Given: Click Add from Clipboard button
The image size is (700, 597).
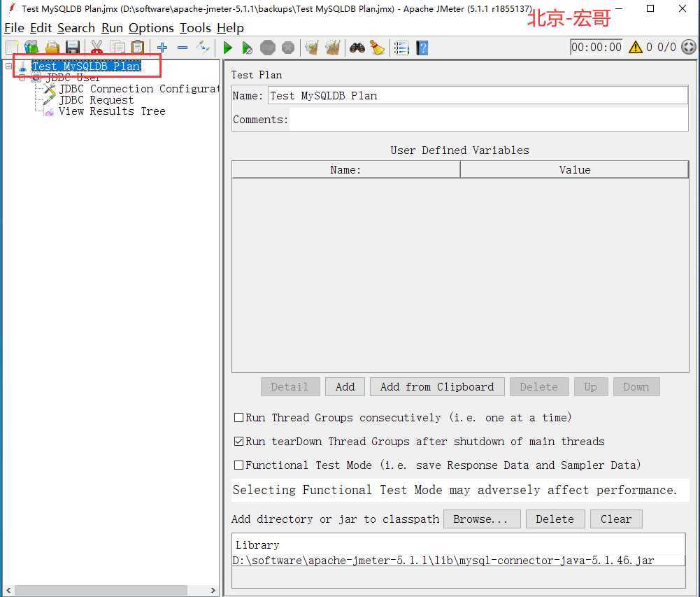Looking at the screenshot, I should click(437, 386).
